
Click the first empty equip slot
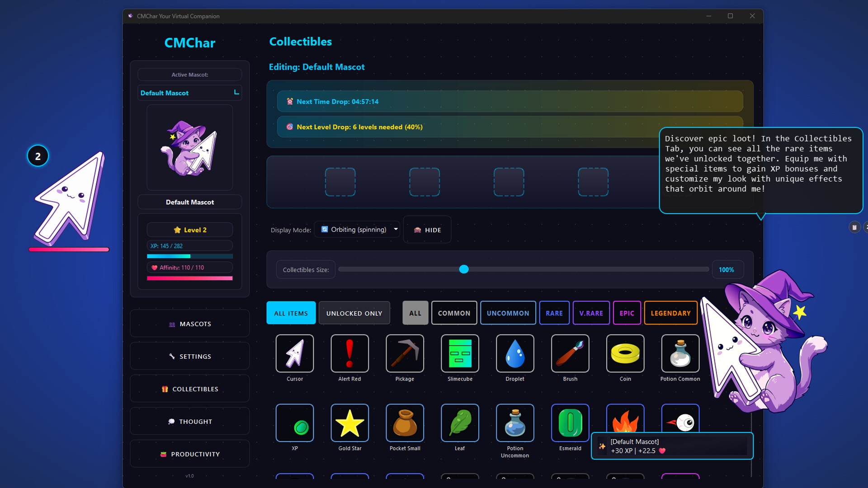pyautogui.click(x=340, y=182)
